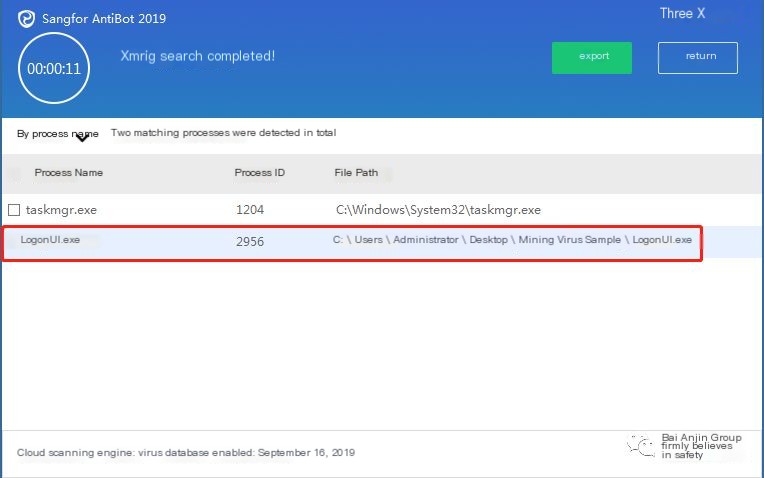
Task: Click the 00:00:11 scan timer circle
Action: point(54,68)
